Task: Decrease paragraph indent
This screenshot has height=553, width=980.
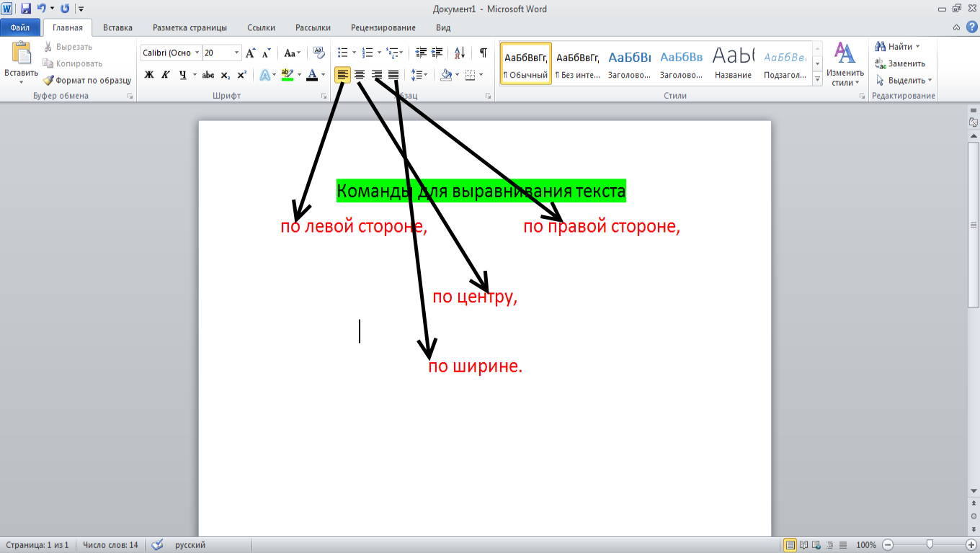Action: (x=422, y=53)
